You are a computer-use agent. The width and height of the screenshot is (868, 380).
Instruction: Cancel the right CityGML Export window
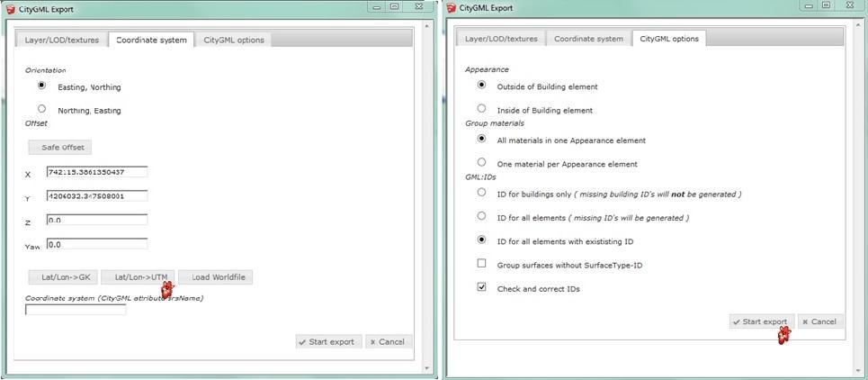820,321
